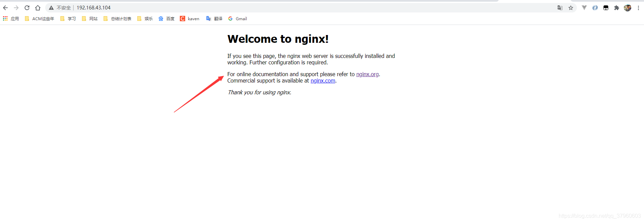Open the Chrome three-dot menu
The height and width of the screenshot is (222, 644).
[x=638, y=8]
